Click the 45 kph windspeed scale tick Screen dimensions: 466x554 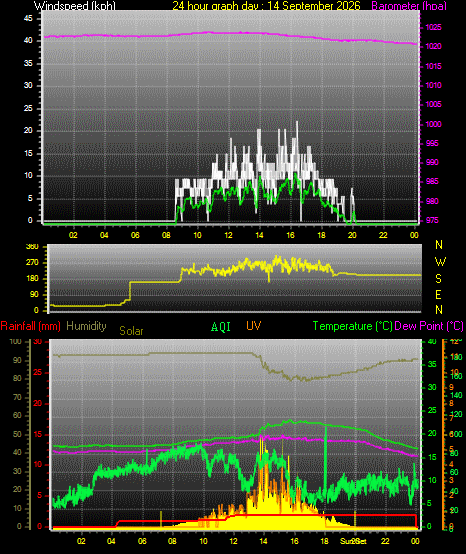(x=28, y=18)
